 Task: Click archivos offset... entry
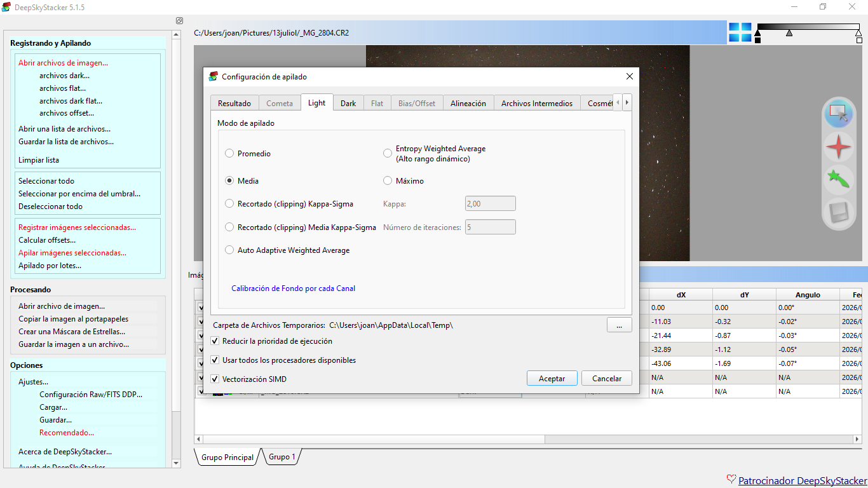pos(67,113)
